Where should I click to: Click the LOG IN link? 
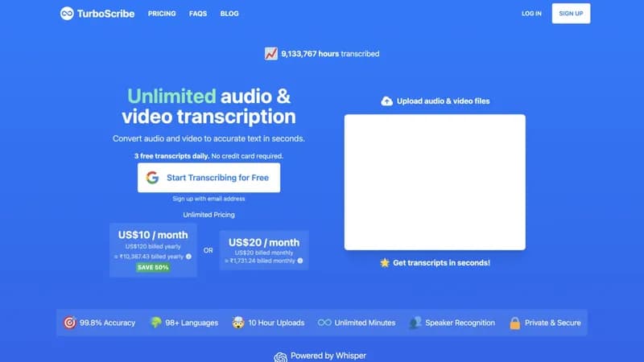point(531,14)
